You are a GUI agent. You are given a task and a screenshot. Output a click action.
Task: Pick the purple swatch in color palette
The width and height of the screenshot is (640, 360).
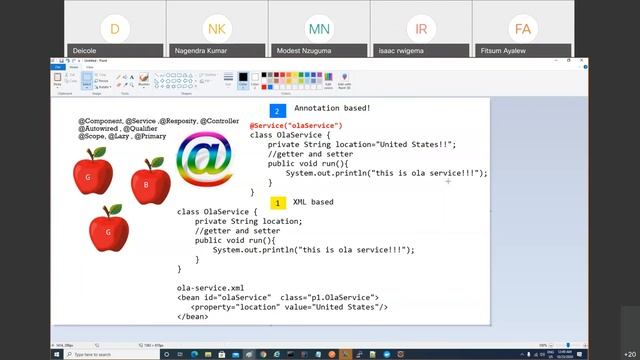tap(320, 75)
